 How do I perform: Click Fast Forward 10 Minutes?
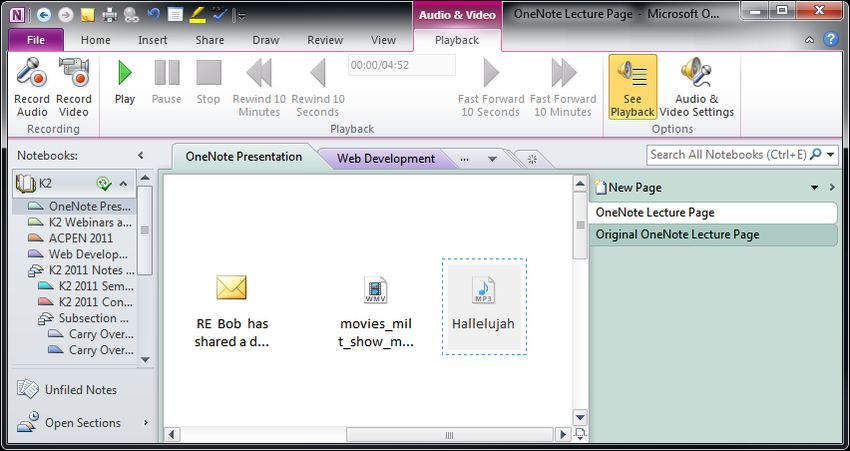point(563,87)
